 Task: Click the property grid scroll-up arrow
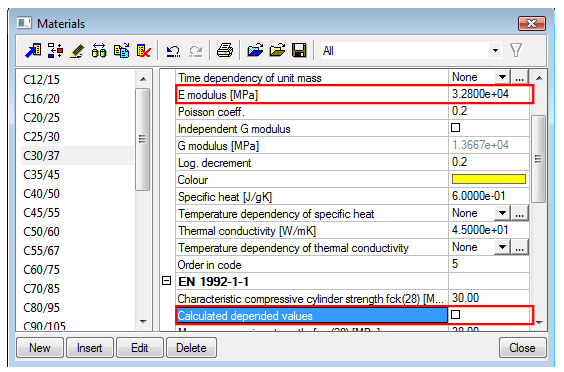click(x=539, y=78)
